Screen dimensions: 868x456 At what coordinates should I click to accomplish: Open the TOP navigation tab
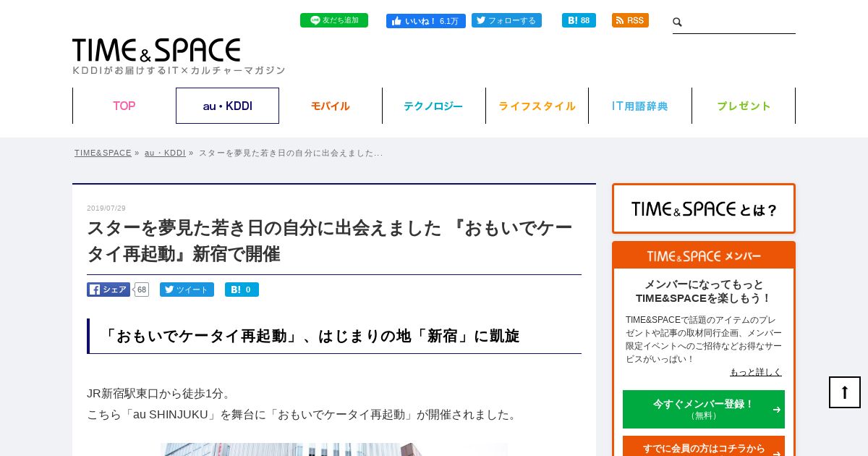tap(124, 106)
